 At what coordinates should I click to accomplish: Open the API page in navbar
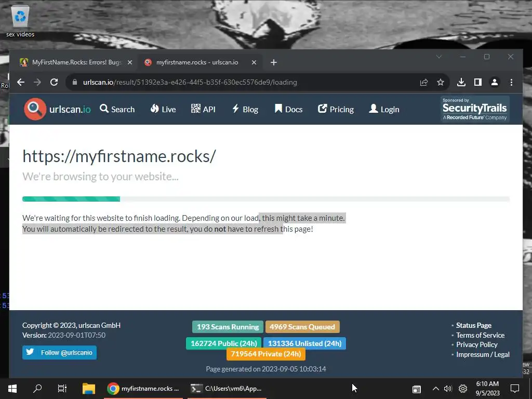coord(203,109)
